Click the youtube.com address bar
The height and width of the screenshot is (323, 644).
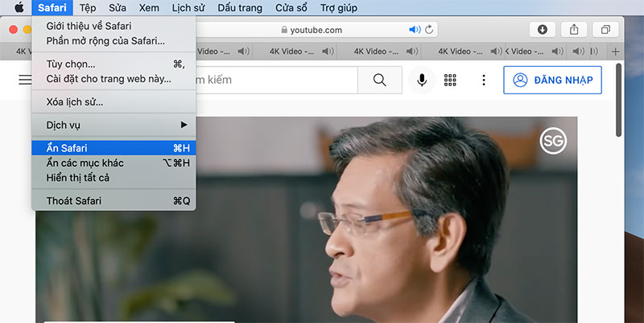pos(316,30)
